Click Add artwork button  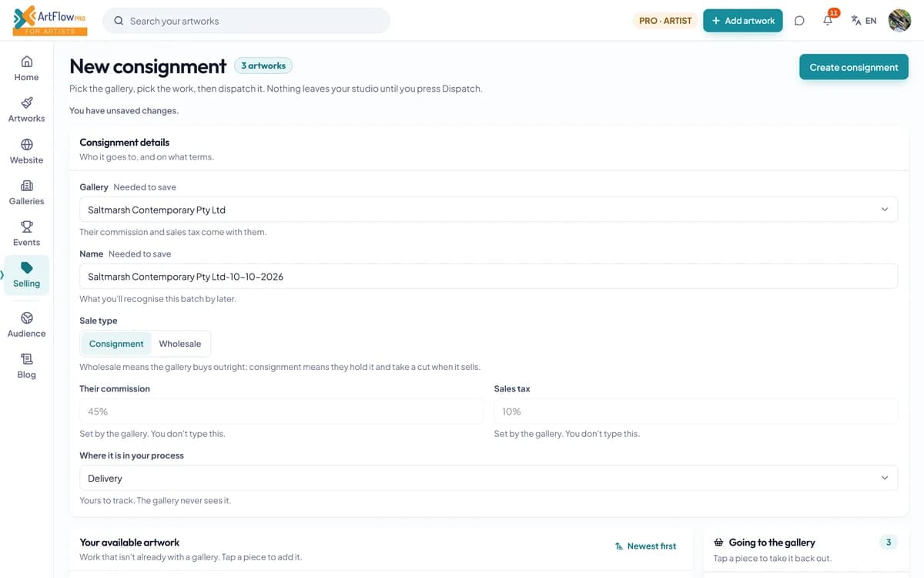(743, 21)
